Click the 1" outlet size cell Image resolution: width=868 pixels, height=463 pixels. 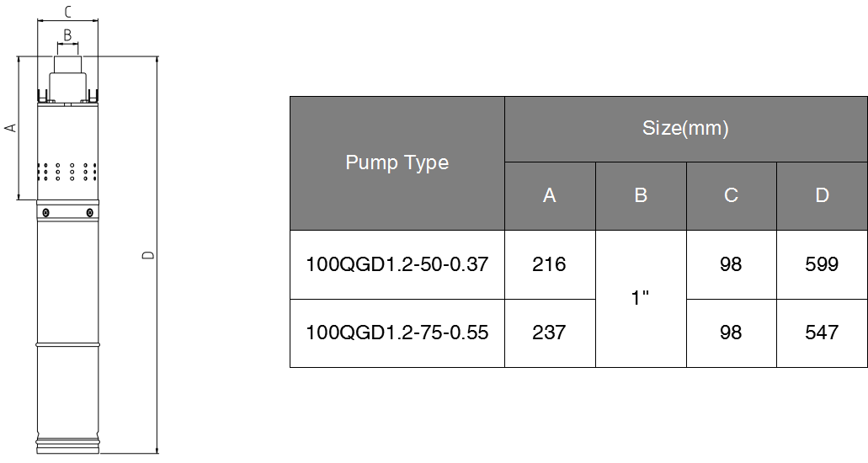click(x=641, y=299)
